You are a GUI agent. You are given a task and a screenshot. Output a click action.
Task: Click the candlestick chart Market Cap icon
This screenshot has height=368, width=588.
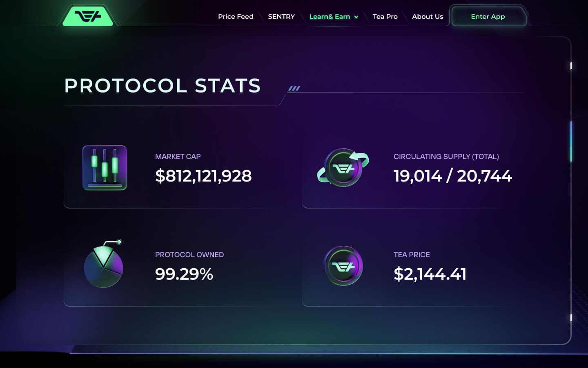click(x=105, y=168)
